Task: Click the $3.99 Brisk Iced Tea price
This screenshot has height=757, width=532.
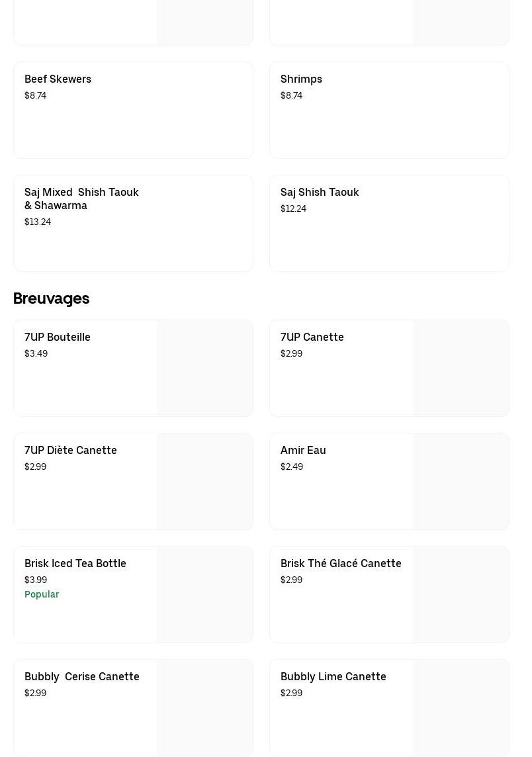Action: [x=36, y=580]
